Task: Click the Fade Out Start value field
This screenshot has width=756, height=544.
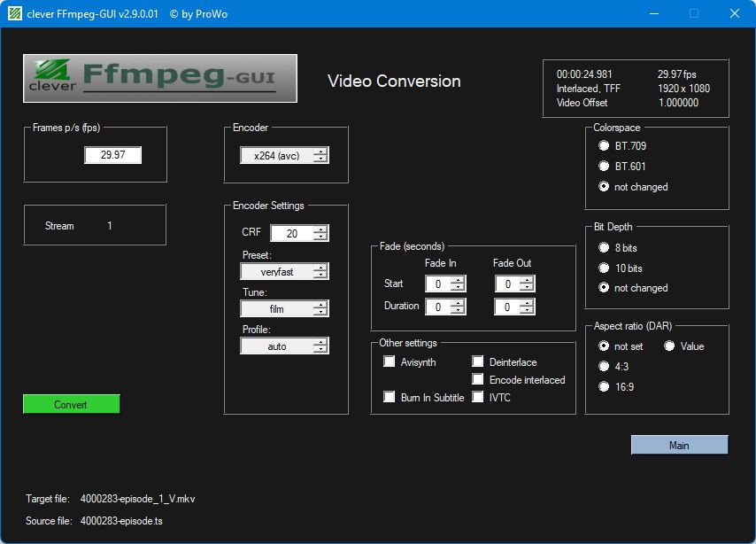Action: click(507, 284)
